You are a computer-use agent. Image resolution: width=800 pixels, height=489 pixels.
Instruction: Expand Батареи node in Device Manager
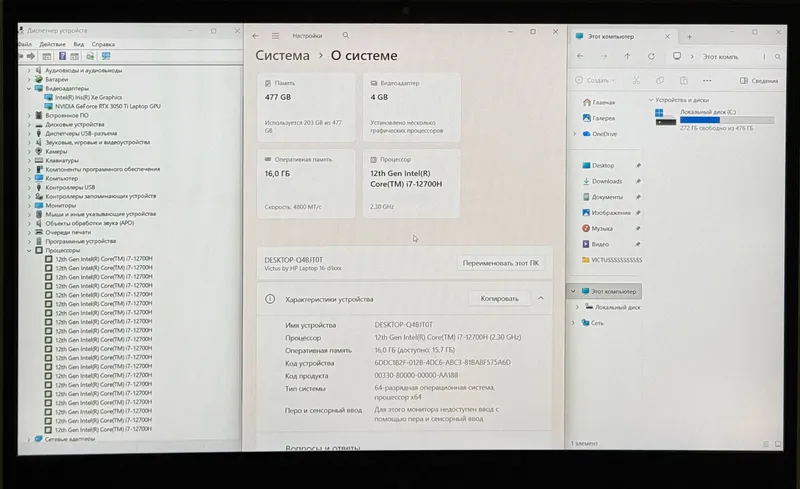click(x=29, y=80)
